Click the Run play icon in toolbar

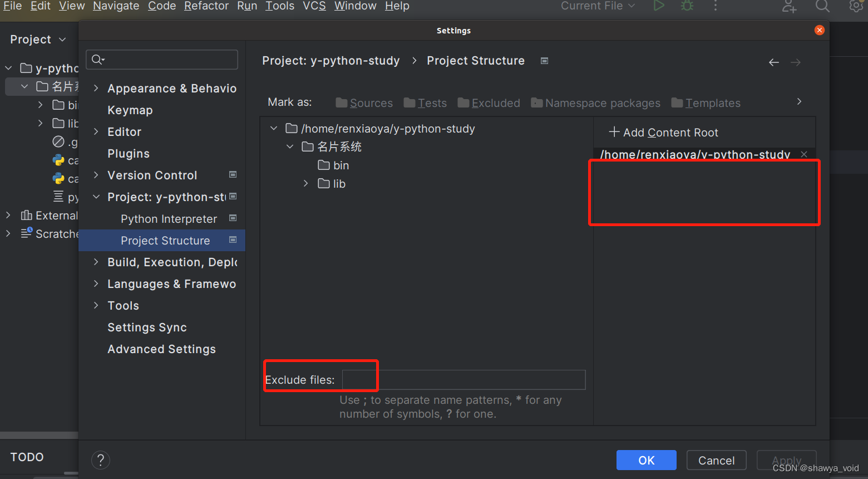coord(659,6)
